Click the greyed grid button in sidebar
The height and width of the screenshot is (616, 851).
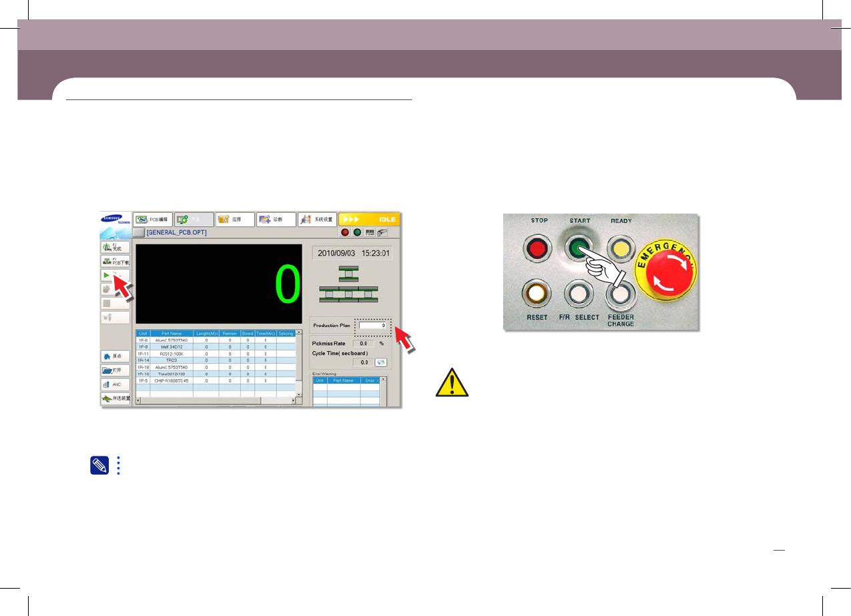coord(115,303)
